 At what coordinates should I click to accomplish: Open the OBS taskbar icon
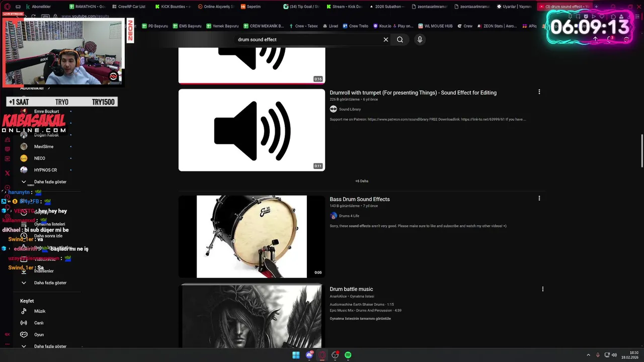click(x=335, y=355)
